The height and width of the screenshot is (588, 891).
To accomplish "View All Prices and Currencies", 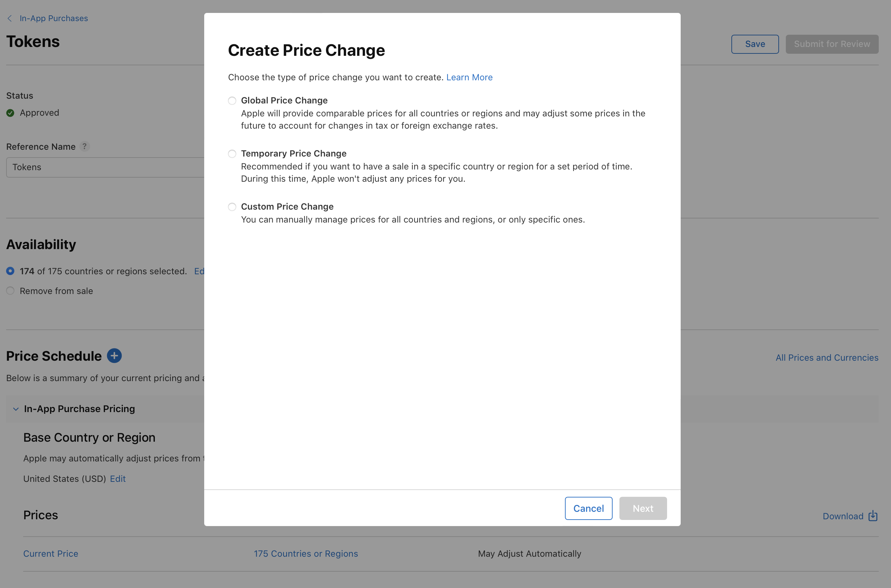I will pyautogui.click(x=827, y=357).
